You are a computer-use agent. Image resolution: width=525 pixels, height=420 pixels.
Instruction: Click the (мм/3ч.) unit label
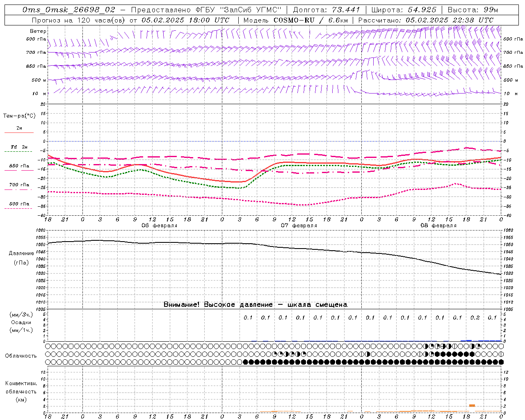(x=21, y=315)
